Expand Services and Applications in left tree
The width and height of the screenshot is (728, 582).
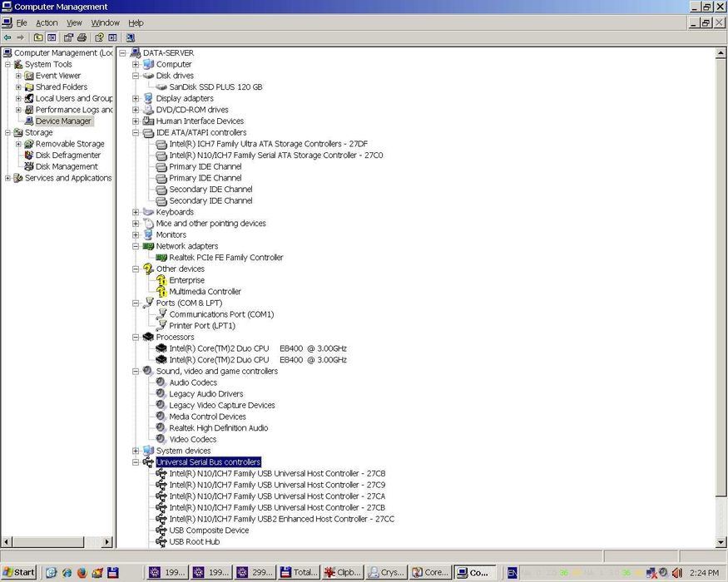click(7, 178)
